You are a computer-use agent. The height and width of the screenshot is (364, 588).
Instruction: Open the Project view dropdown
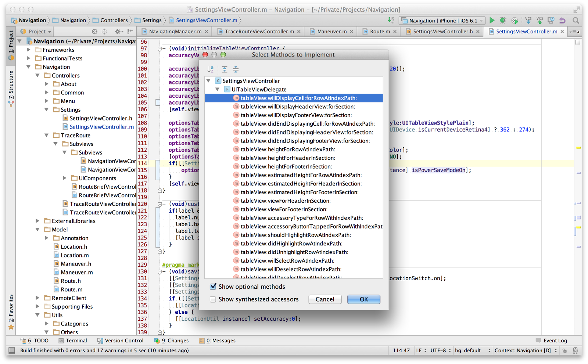coord(36,32)
